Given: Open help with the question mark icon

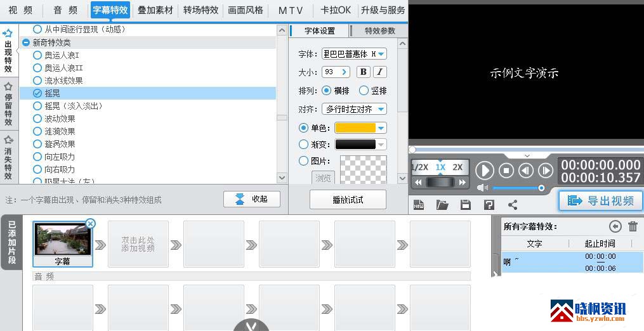Looking at the screenshot, I should click(489, 205).
